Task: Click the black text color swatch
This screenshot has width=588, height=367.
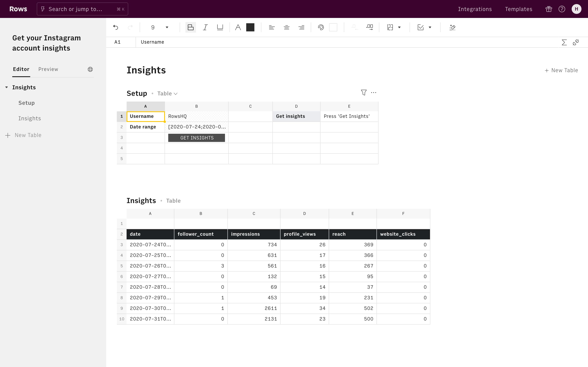Action: (x=250, y=28)
